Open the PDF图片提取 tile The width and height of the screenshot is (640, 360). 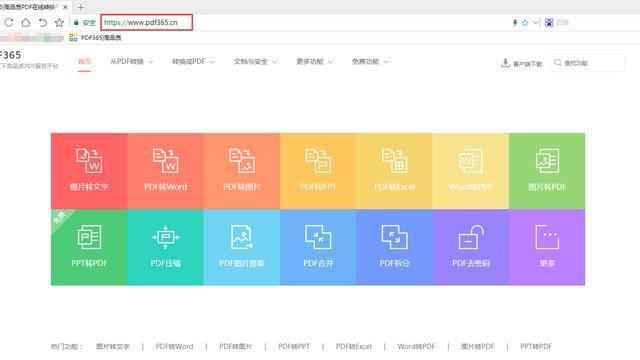pos(242,247)
